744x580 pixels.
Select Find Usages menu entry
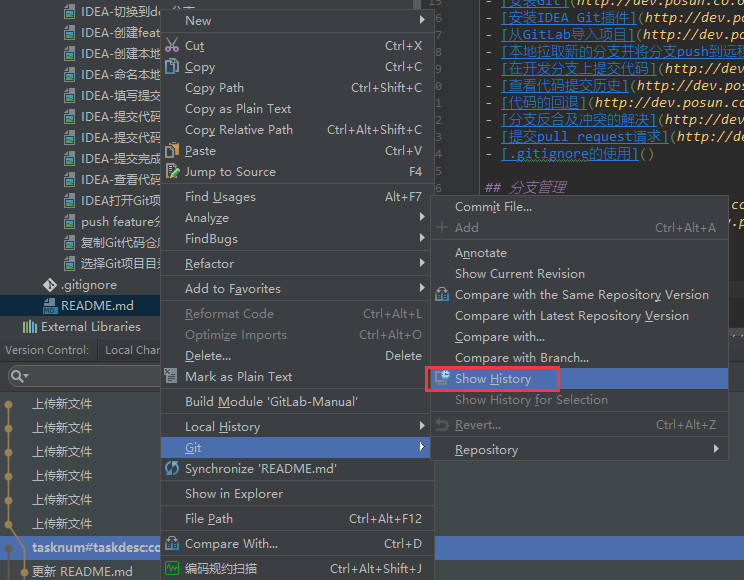tap(220, 197)
